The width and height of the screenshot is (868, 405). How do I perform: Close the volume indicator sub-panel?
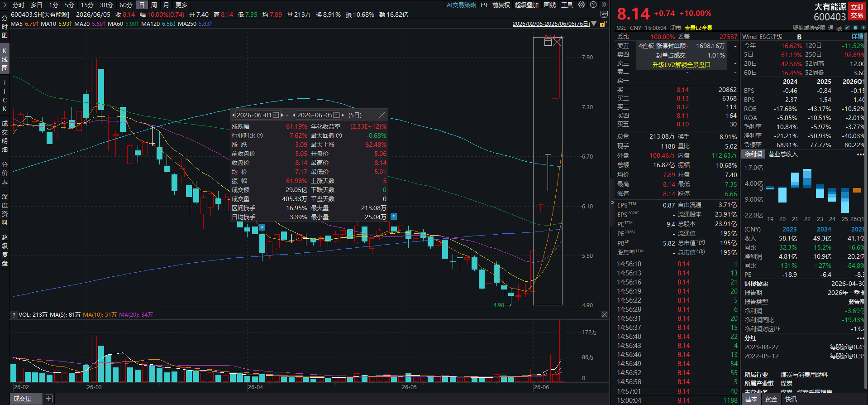click(604, 314)
